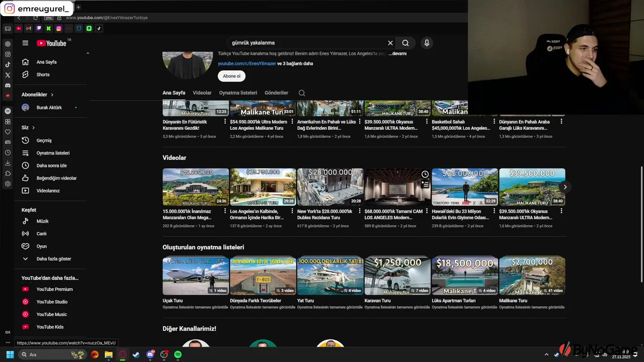This screenshot has width=644, height=362.
Task: View full Uçak Turu playlist link
Action: (x=195, y=307)
